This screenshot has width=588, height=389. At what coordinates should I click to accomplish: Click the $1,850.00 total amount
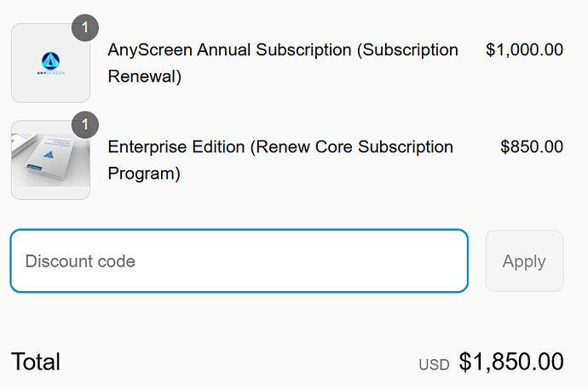pyautogui.click(x=511, y=362)
